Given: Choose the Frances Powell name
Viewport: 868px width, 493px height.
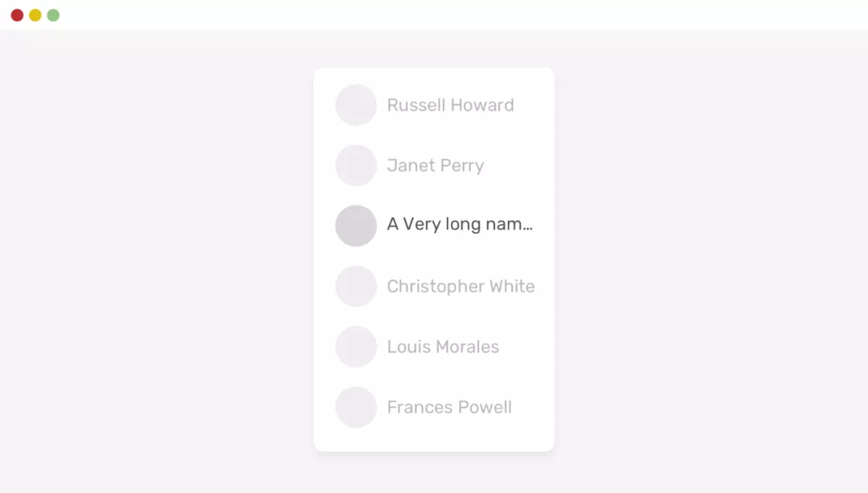Looking at the screenshot, I should pos(449,407).
